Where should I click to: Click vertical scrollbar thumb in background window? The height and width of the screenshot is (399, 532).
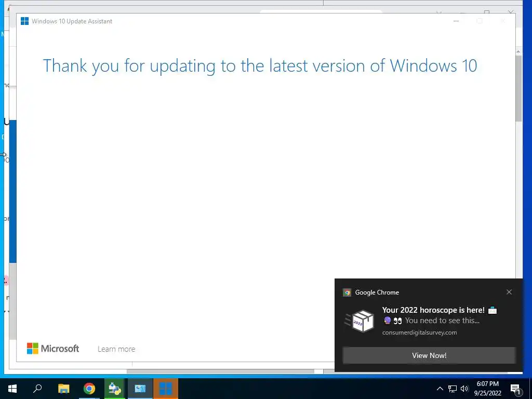(518, 88)
